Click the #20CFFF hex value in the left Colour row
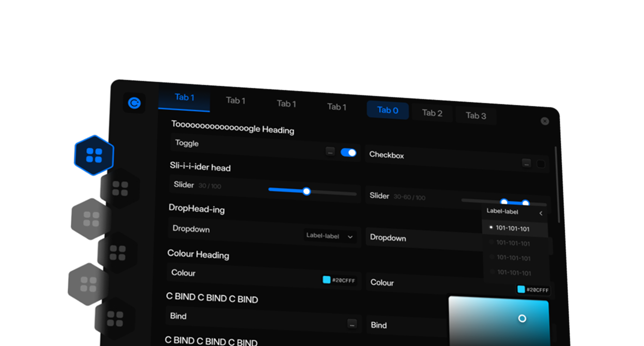This screenshot has height=346, width=644. pos(342,280)
